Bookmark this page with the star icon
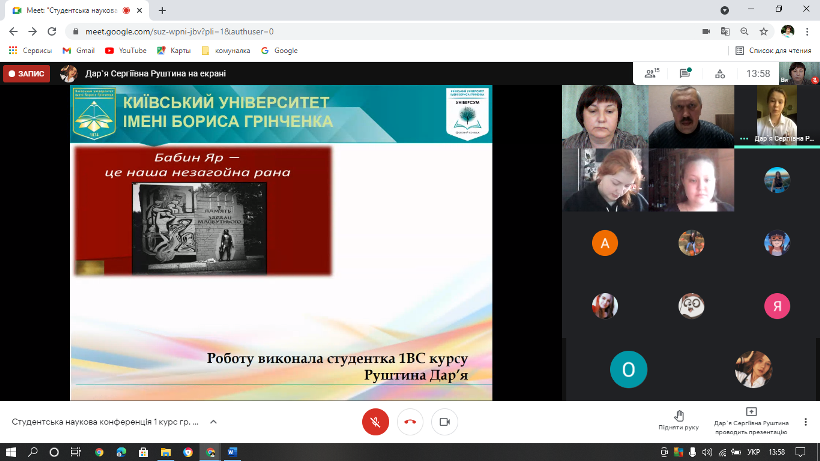Viewport: 820px width, 461px height. (x=764, y=31)
